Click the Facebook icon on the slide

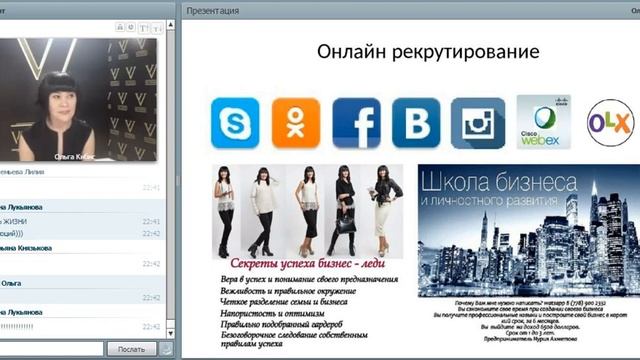click(356, 123)
